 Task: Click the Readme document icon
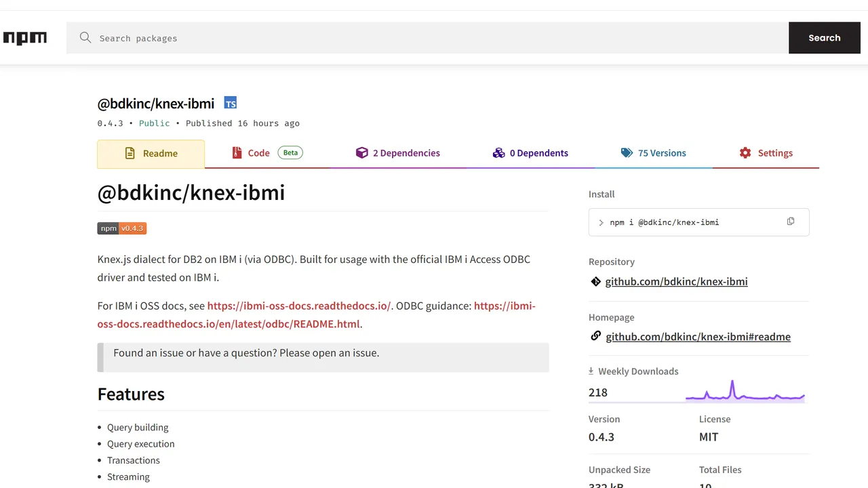130,154
